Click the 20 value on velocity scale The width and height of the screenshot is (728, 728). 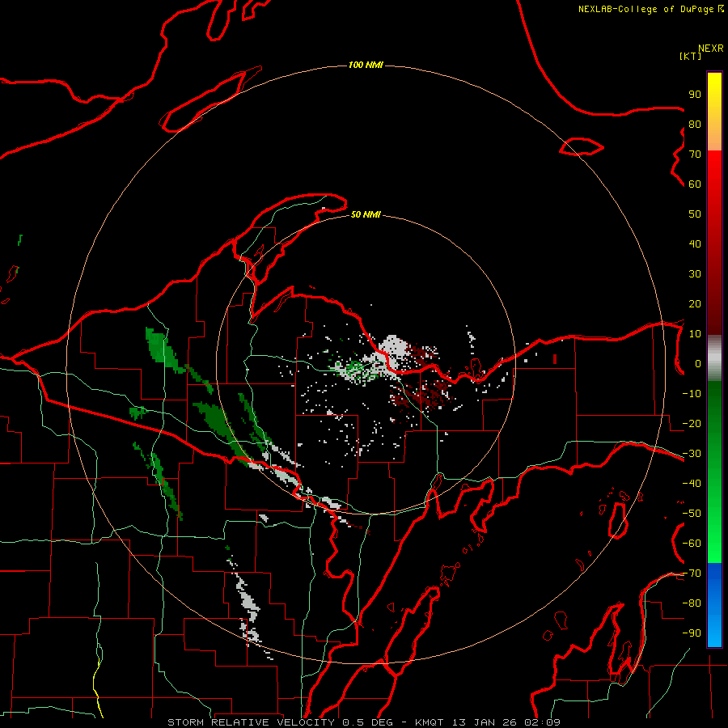(695, 304)
